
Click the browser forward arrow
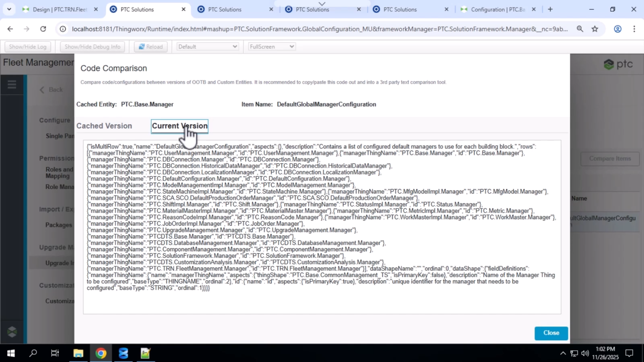pos(26,29)
